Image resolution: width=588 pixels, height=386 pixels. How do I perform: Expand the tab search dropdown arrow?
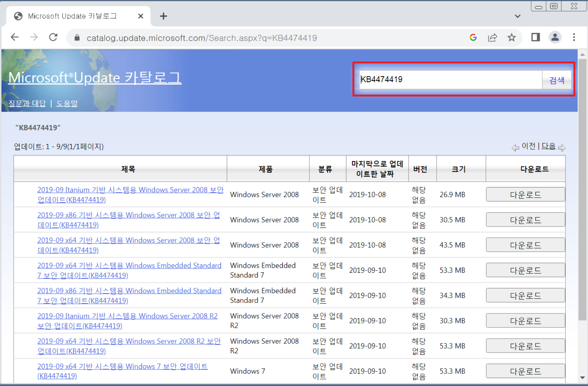pyautogui.click(x=517, y=16)
